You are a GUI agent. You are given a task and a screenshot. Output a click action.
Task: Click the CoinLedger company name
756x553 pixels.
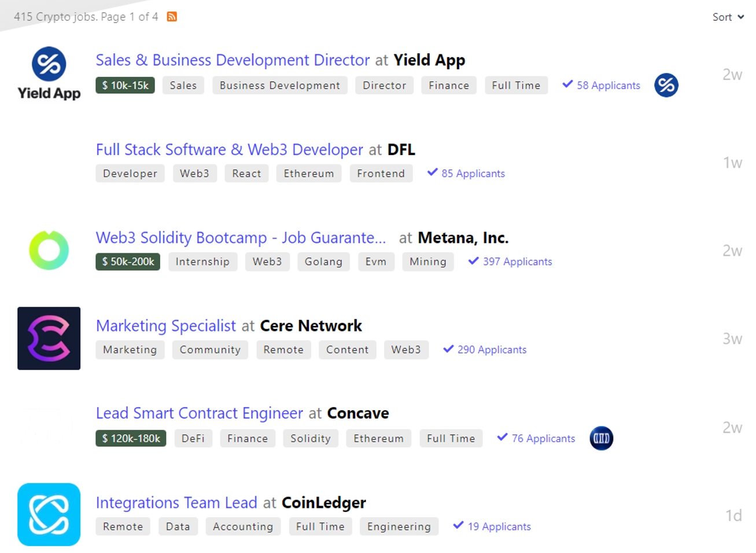324,503
